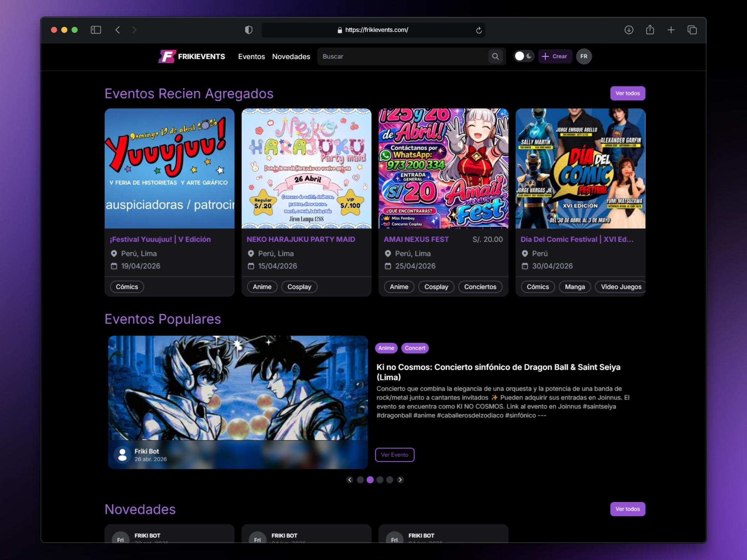Click the Ver Evento button

coord(395,455)
